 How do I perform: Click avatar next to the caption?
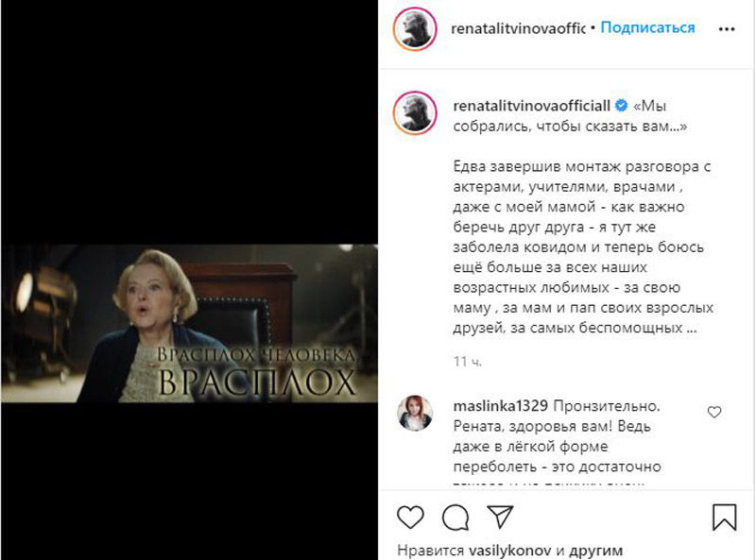click(415, 112)
